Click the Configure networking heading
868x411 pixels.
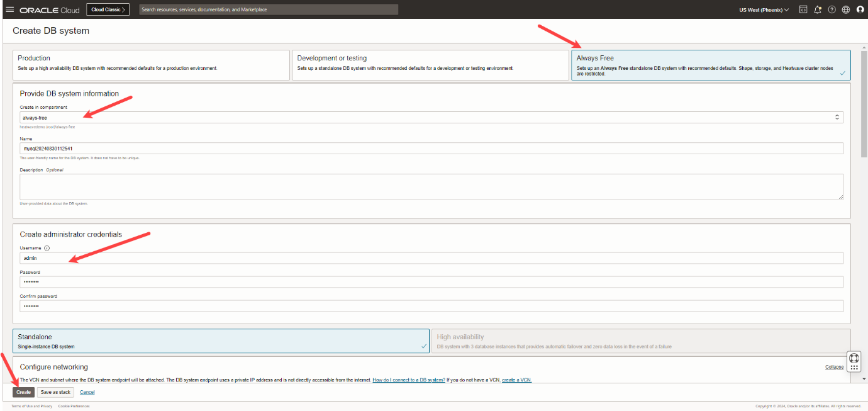coord(54,367)
